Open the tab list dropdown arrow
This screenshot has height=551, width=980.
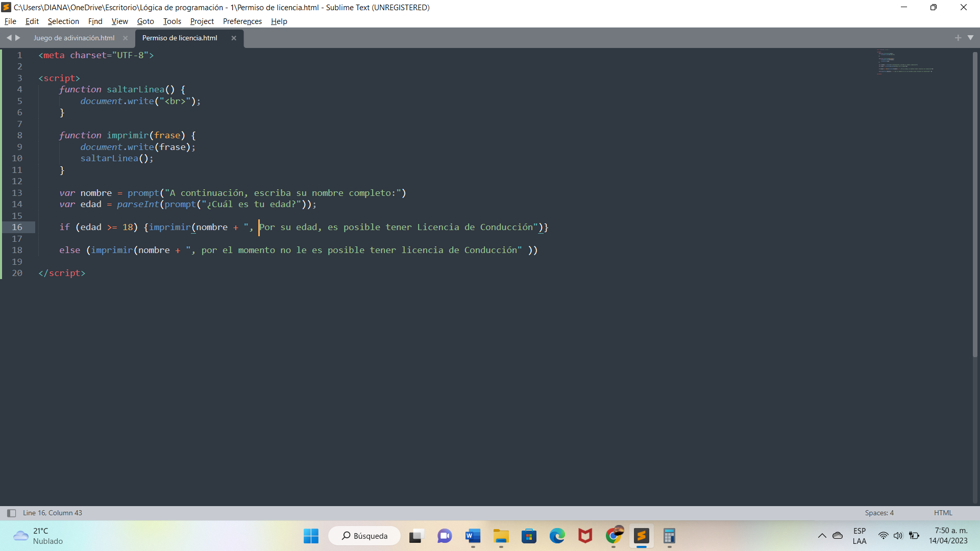point(971,38)
